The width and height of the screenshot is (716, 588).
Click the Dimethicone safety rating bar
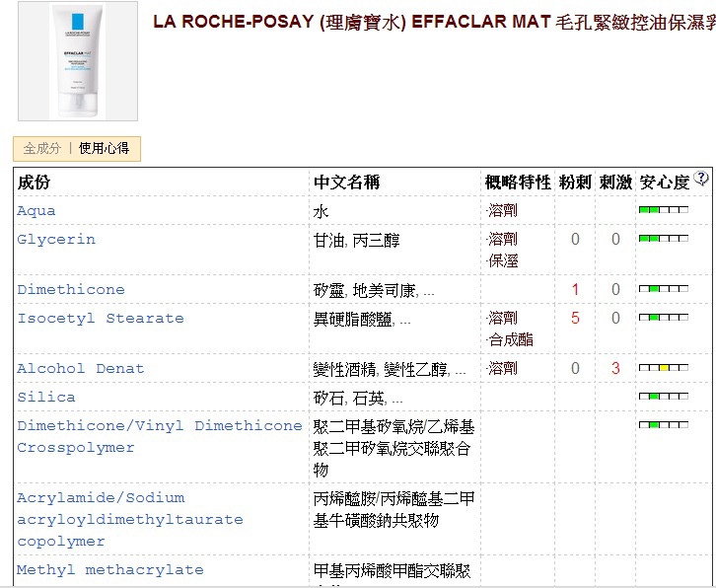pyautogui.click(x=664, y=289)
